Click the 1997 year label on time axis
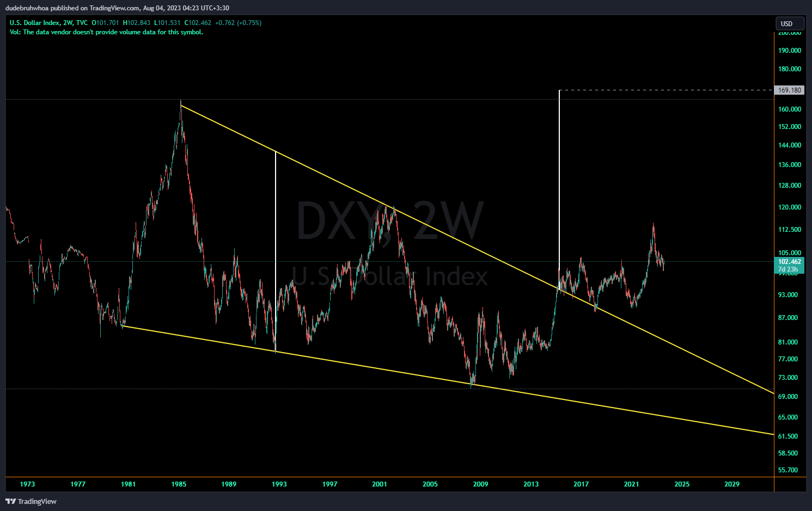 (329, 484)
